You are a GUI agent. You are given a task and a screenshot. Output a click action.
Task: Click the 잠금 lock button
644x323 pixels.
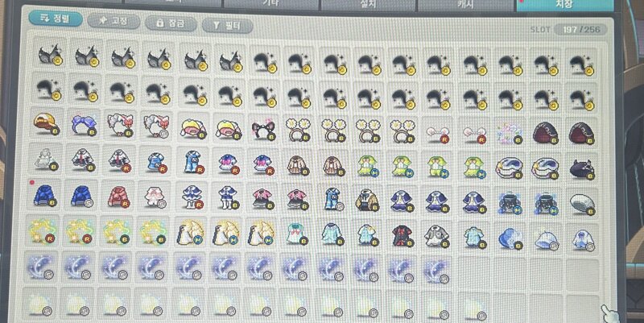point(171,23)
